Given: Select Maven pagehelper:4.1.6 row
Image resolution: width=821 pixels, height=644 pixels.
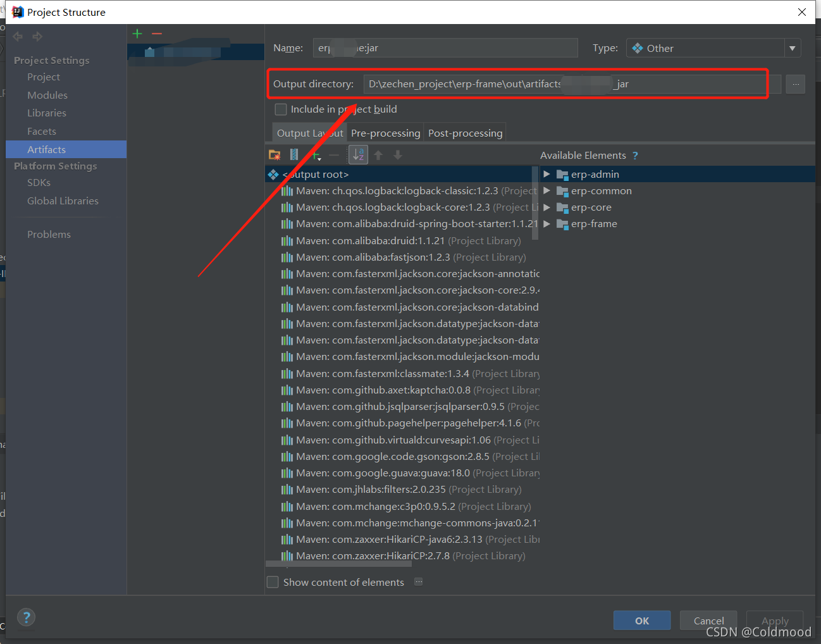Looking at the screenshot, I should [402, 423].
